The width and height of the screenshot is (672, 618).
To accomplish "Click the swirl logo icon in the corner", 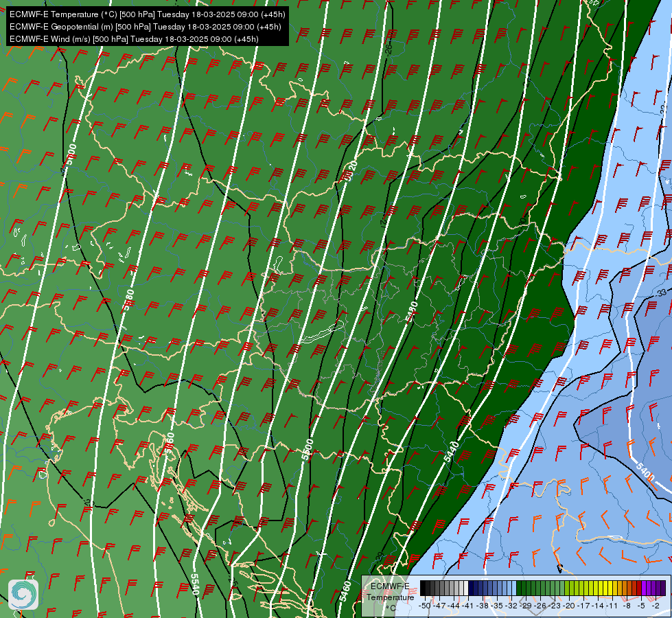I will tap(23, 595).
